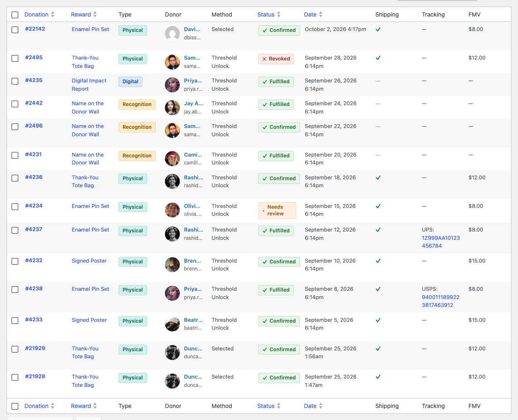Image resolution: width=518 pixels, height=420 pixels.
Task: Toggle select-all checkbox in table footer
Action: (x=15, y=406)
